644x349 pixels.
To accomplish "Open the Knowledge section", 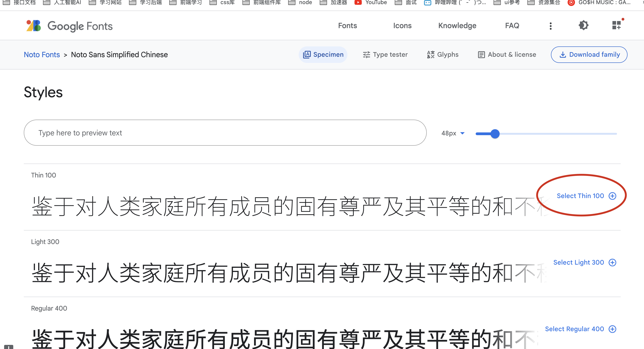I will coord(457,25).
